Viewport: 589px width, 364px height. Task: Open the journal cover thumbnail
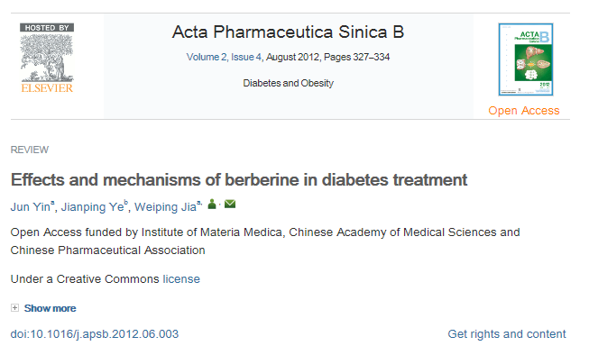pos(523,60)
